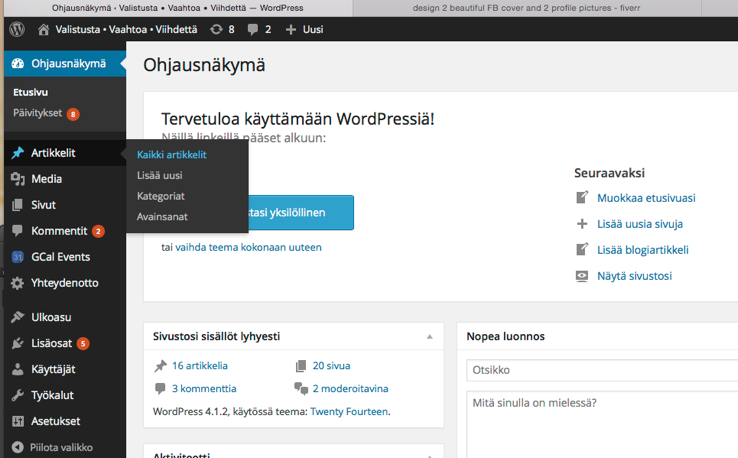This screenshot has width=738, height=458.
Task: Open the 20 sivua link
Action: coord(331,366)
